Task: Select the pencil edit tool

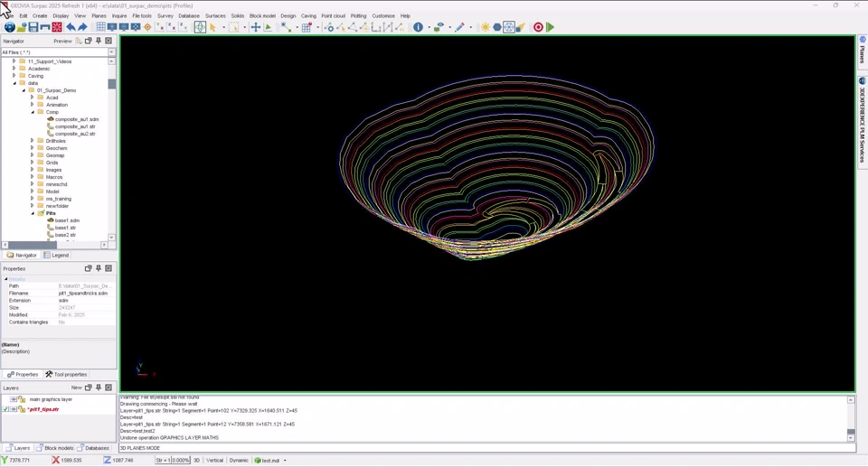Action: 459,27
